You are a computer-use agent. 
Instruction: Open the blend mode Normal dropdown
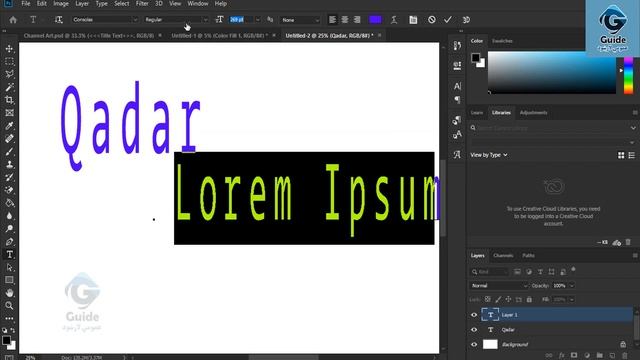(499, 286)
